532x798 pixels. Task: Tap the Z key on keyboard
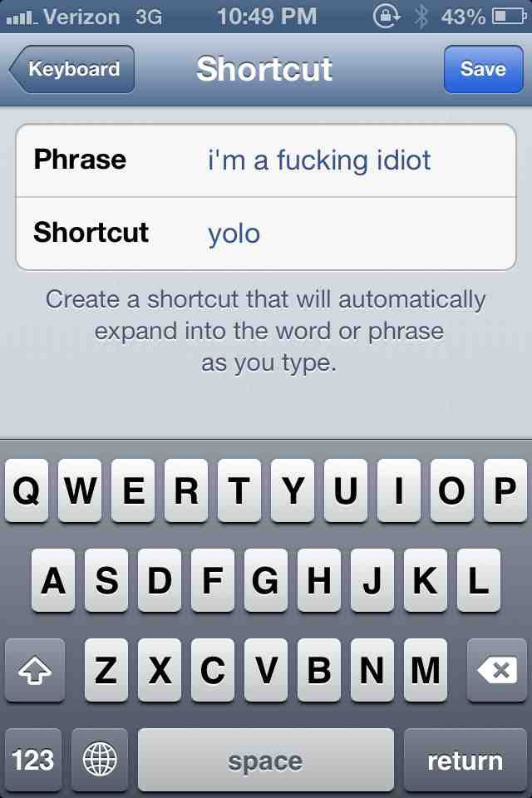tap(106, 670)
